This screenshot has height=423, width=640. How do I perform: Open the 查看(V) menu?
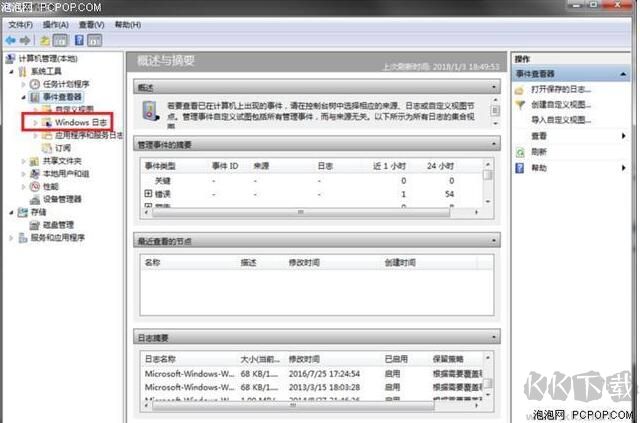click(91, 25)
